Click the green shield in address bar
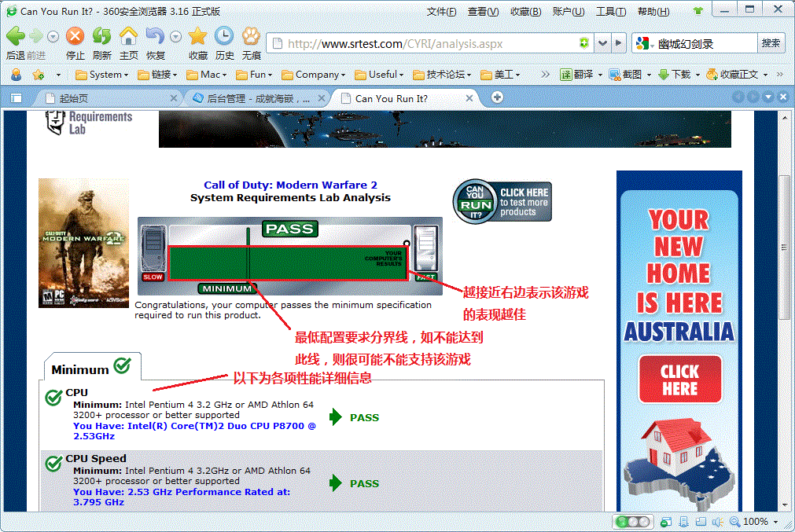Image resolution: width=795 pixels, height=532 pixels. 584,43
